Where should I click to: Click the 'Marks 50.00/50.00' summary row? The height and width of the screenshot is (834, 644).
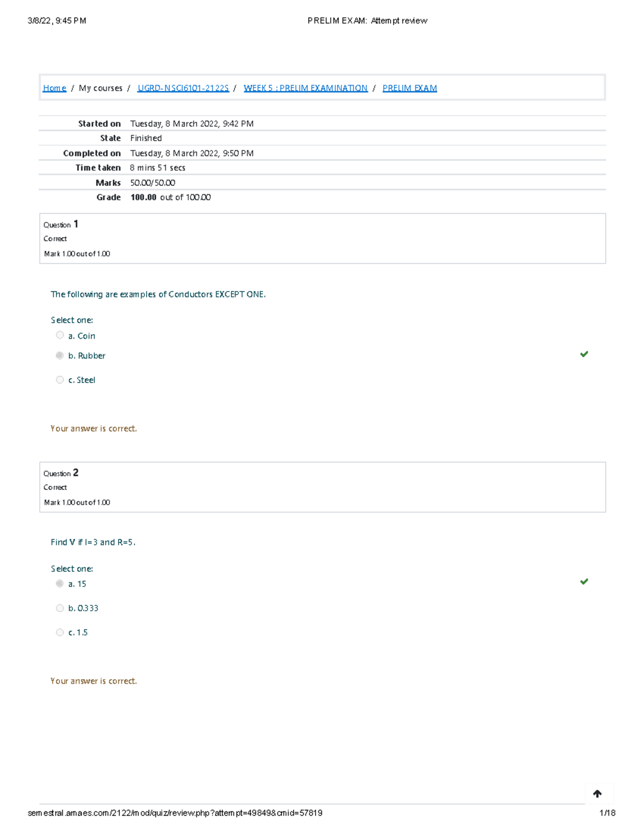(x=152, y=182)
